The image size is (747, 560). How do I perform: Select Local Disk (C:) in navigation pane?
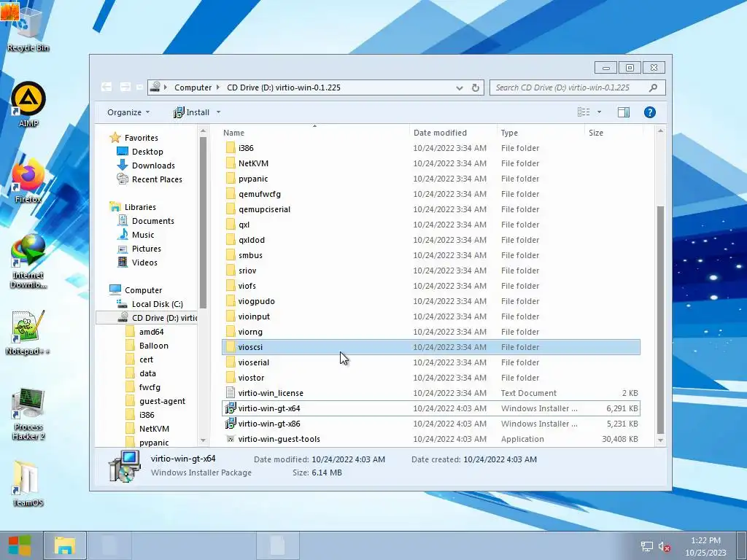point(150,304)
